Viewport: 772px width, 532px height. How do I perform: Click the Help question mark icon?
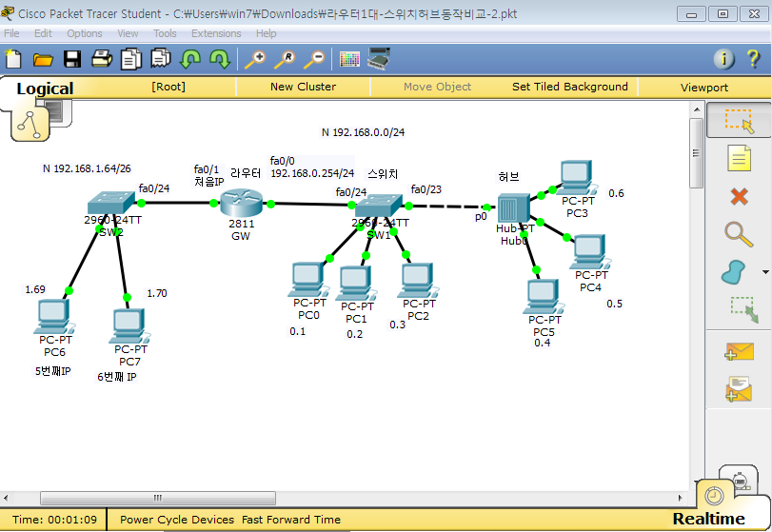[x=753, y=59]
